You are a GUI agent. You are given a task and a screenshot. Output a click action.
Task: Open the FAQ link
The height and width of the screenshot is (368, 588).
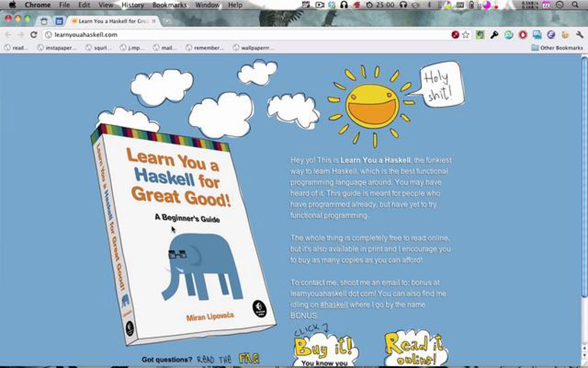[x=249, y=359]
